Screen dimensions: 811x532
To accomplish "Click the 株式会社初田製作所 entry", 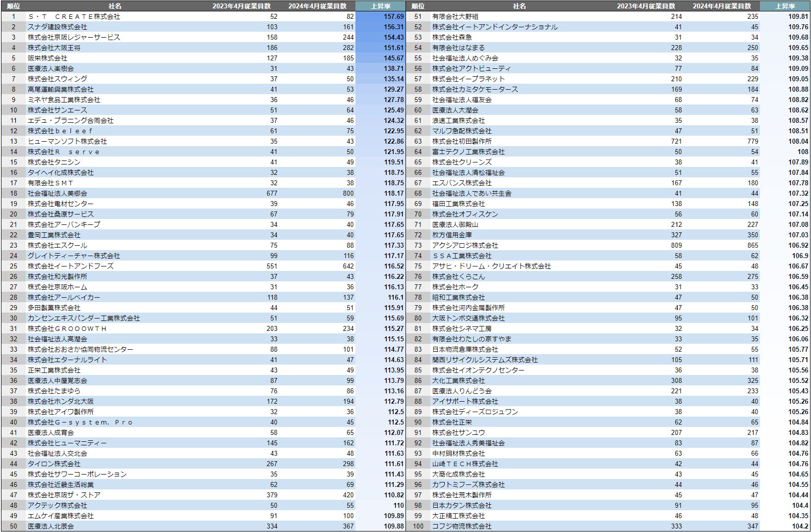I will (x=462, y=141).
